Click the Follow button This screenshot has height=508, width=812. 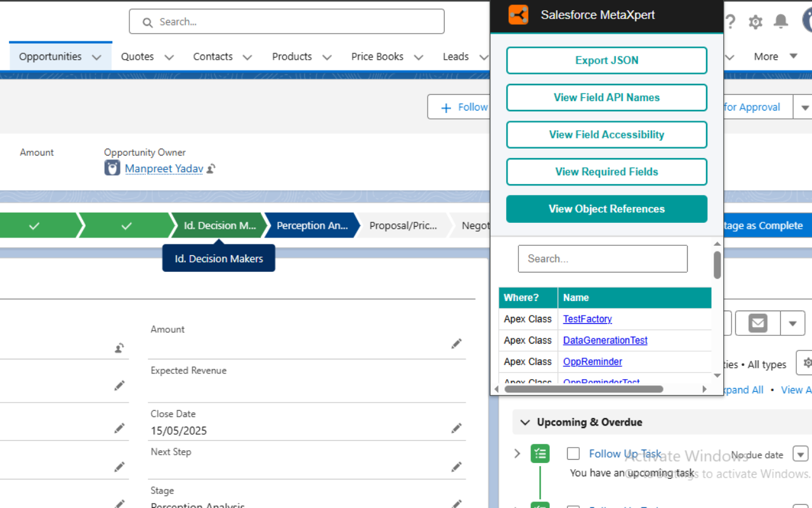point(459,107)
